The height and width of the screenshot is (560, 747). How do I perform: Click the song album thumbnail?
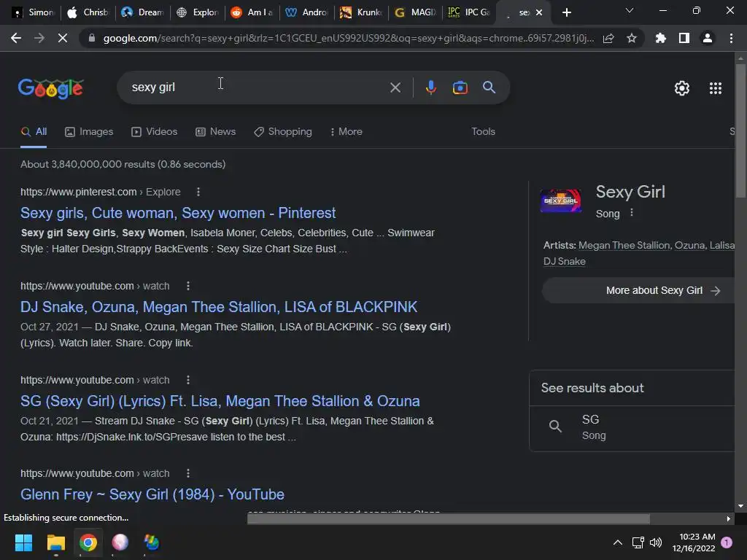tap(561, 201)
